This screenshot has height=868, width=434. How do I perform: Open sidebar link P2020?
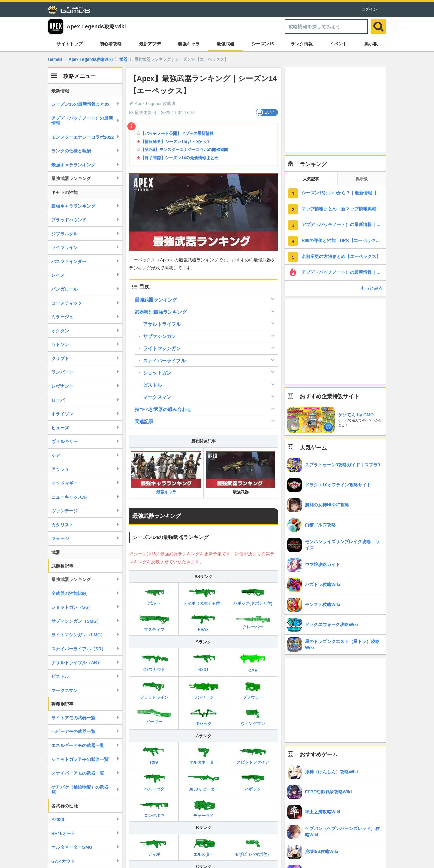(85, 819)
